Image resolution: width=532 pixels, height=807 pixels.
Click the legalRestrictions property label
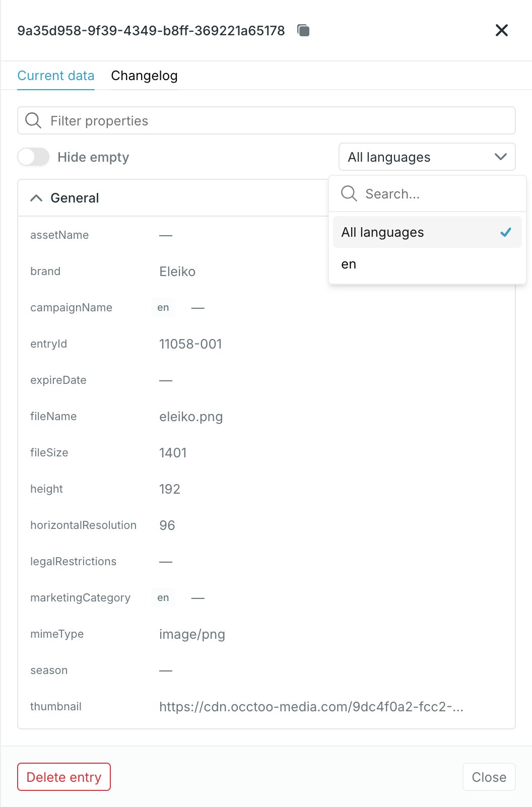pos(73,562)
